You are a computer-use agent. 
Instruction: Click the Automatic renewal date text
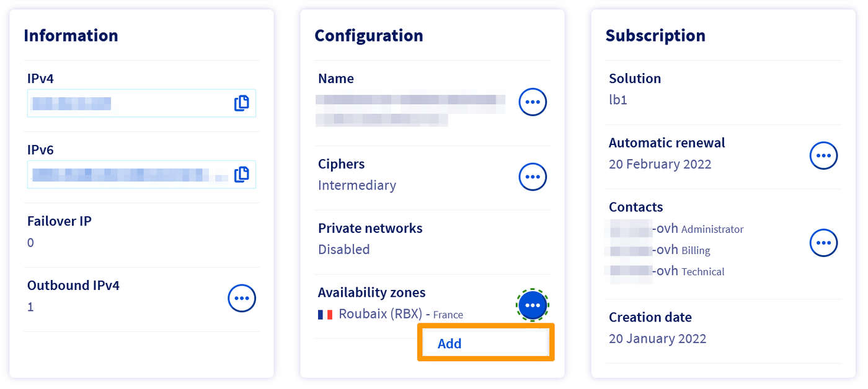(660, 164)
